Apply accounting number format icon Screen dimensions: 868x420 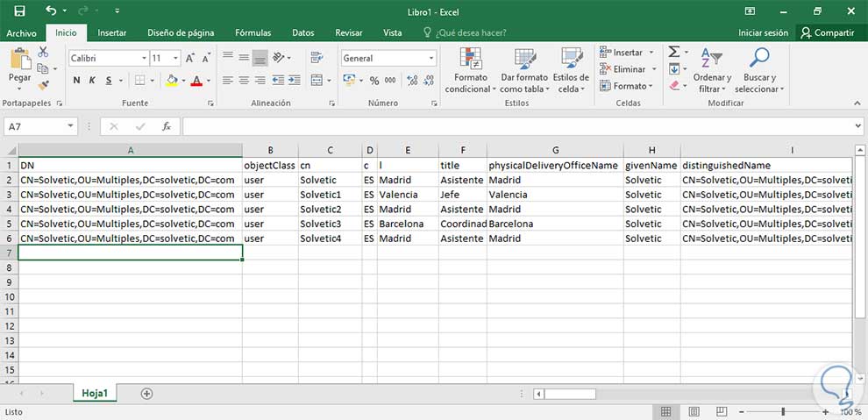pyautogui.click(x=349, y=81)
